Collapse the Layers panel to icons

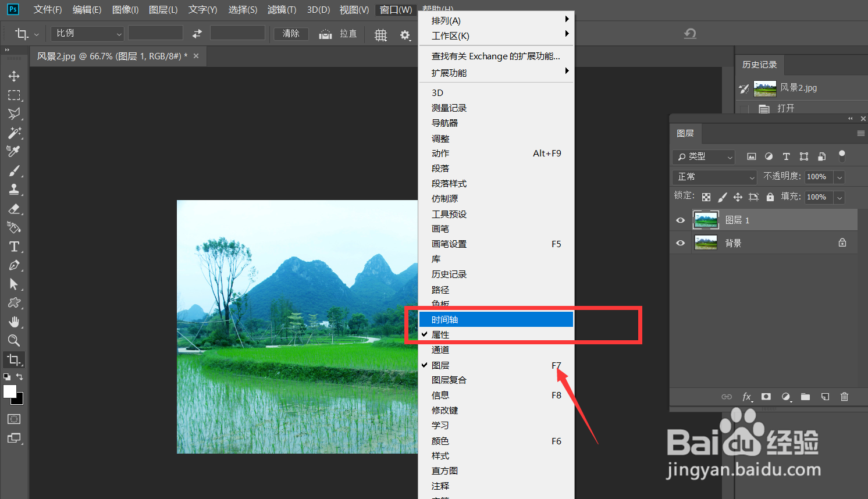click(851, 118)
